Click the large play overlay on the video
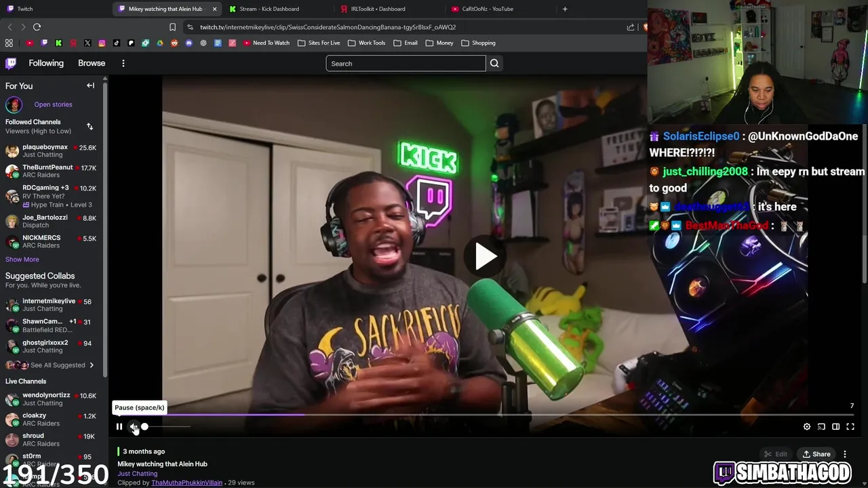This screenshot has height=488, width=868. [x=485, y=256]
